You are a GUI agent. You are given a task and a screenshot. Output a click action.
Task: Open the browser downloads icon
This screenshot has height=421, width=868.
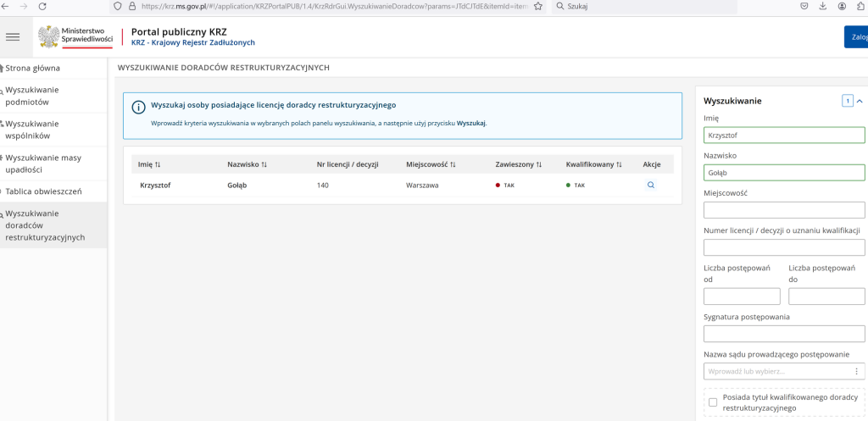coord(822,6)
